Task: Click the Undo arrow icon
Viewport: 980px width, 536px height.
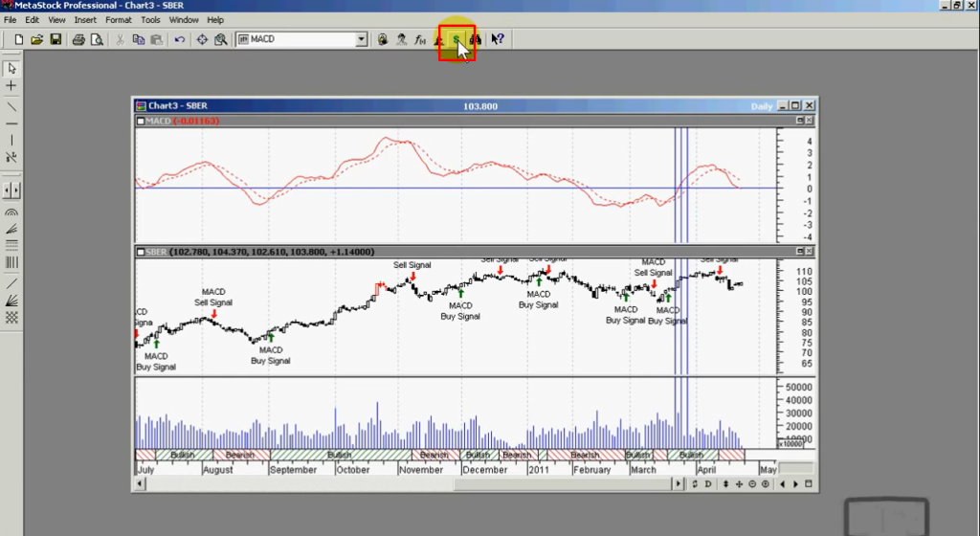Action: [180, 39]
